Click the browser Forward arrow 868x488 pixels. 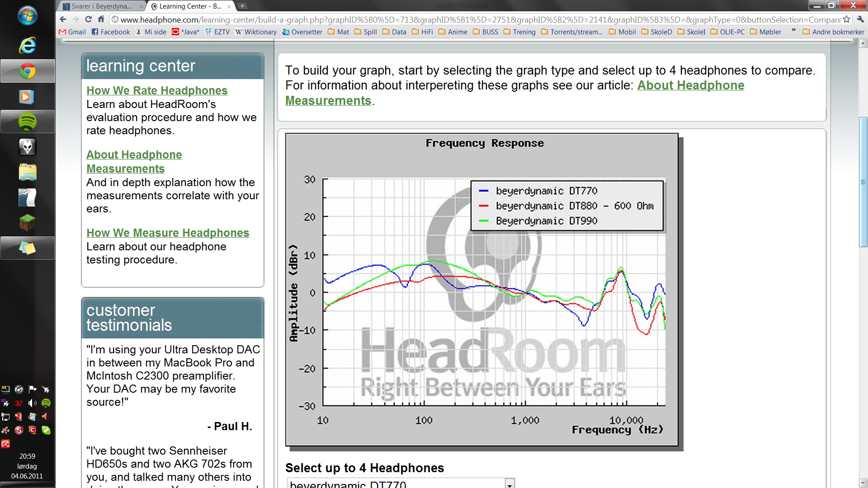pos(75,19)
